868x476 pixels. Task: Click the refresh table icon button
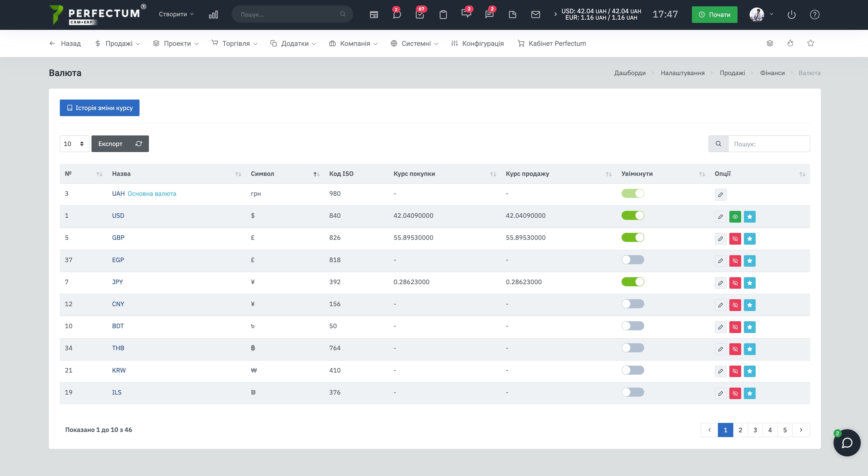point(139,144)
